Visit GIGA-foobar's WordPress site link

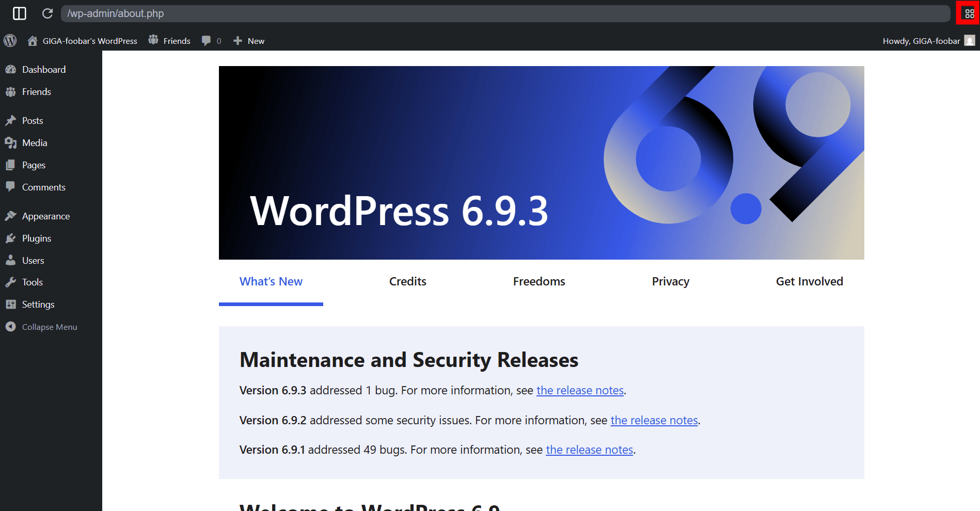(x=89, y=41)
